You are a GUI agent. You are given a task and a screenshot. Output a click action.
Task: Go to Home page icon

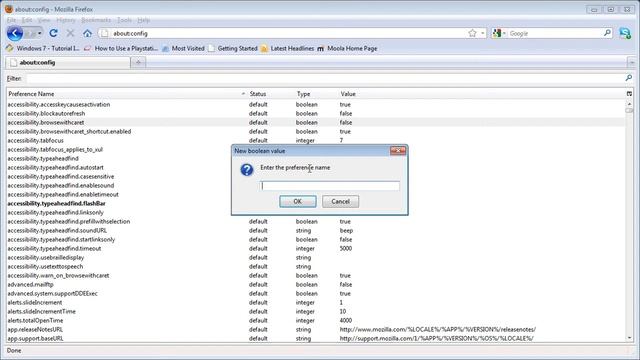(x=87, y=33)
